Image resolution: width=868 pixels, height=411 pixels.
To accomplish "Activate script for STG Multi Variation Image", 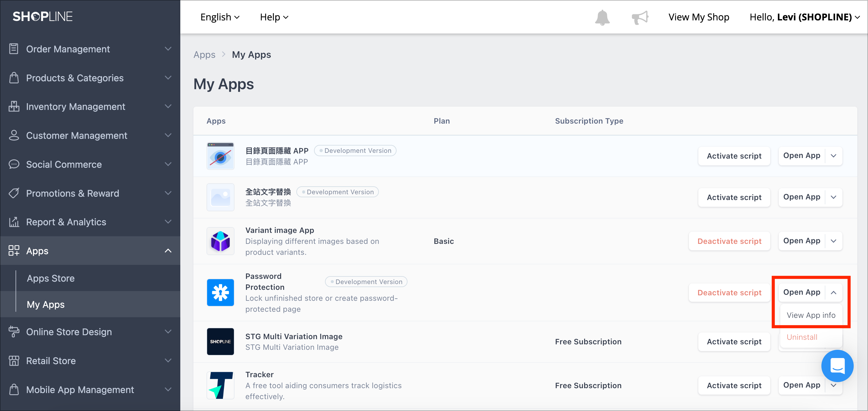I will (x=734, y=342).
